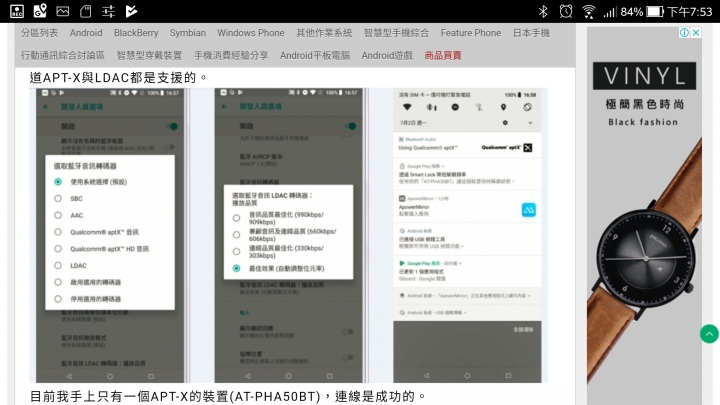
Task: Open the BlackBerry forum nav link
Action: pos(136,33)
